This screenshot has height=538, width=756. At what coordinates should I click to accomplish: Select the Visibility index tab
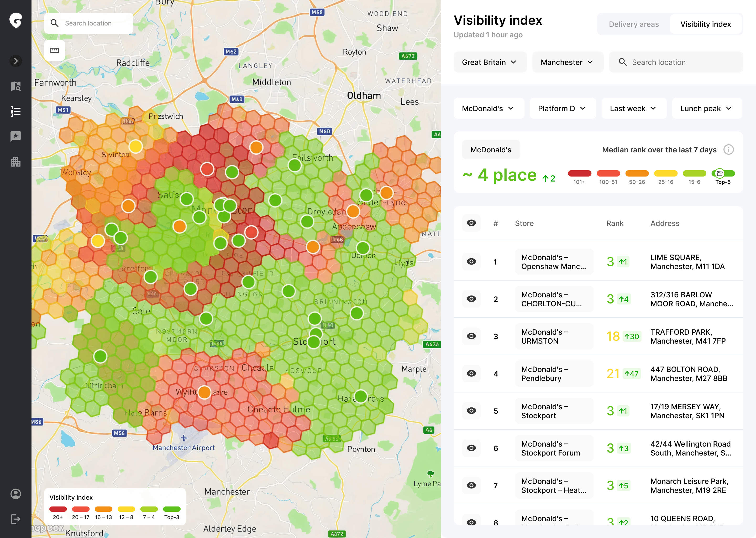pos(706,24)
